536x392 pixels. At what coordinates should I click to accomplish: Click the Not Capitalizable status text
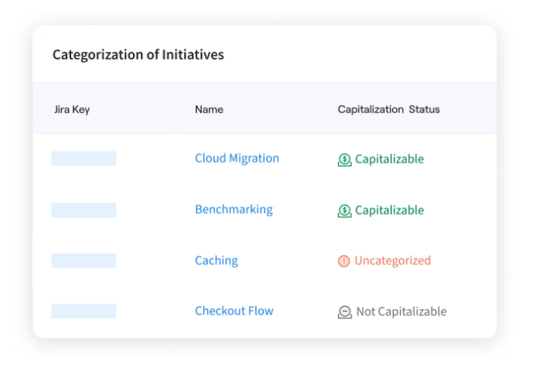[401, 312]
